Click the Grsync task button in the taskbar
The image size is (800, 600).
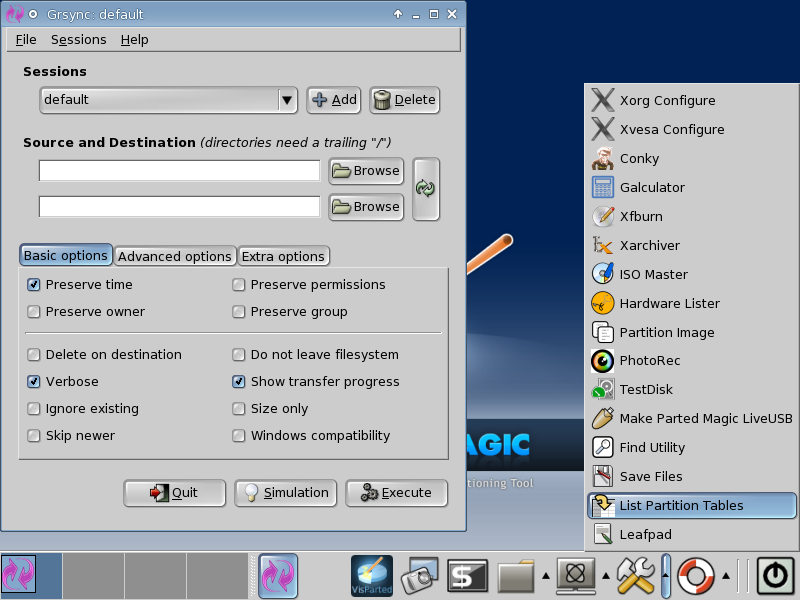pos(278,576)
